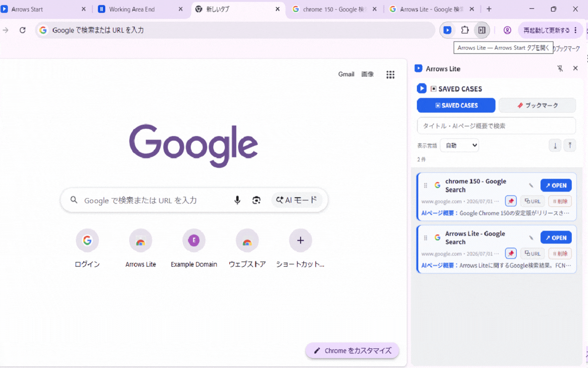Image resolution: width=588 pixels, height=368 pixels.
Task: Click the down-arrow sort button
Action: (x=555, y=146)
